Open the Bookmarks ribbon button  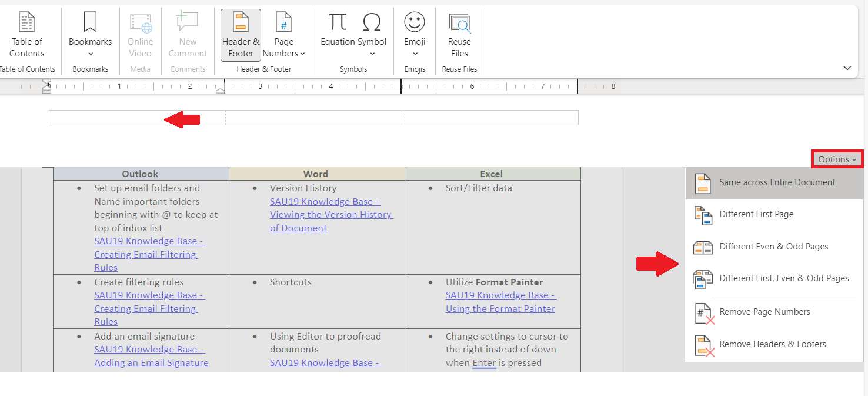(x=90, y=36)
